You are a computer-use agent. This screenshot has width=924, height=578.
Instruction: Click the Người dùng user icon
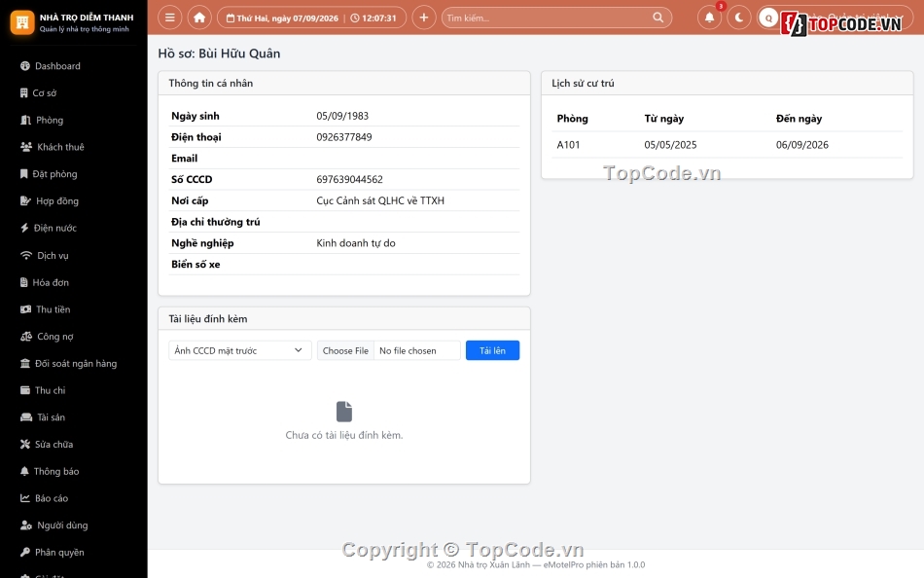26,524
